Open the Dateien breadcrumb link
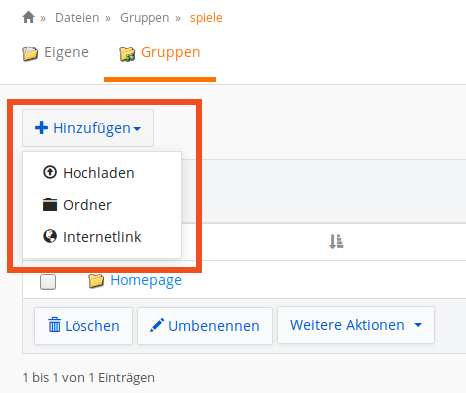 pos(77,18)
